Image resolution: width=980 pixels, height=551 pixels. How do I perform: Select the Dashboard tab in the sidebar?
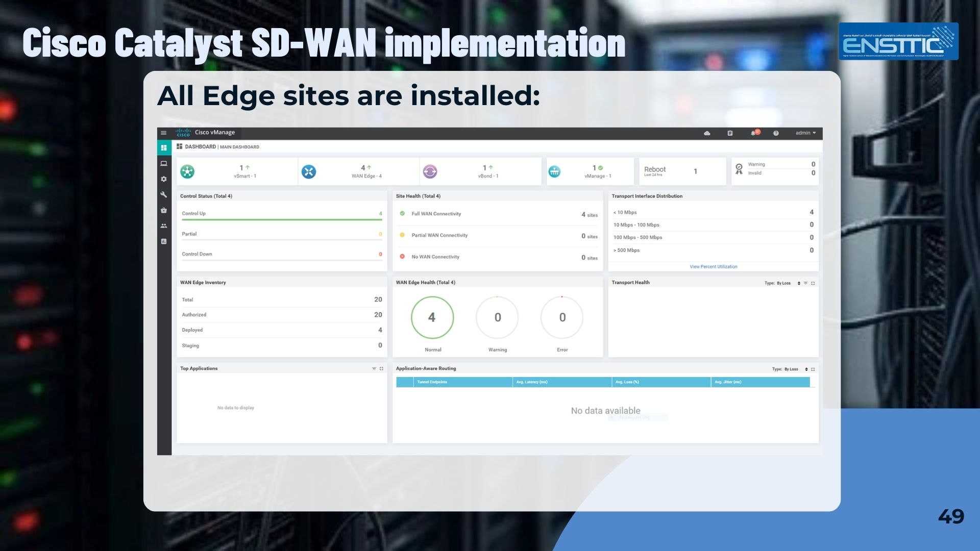click(x=163, y=148)
